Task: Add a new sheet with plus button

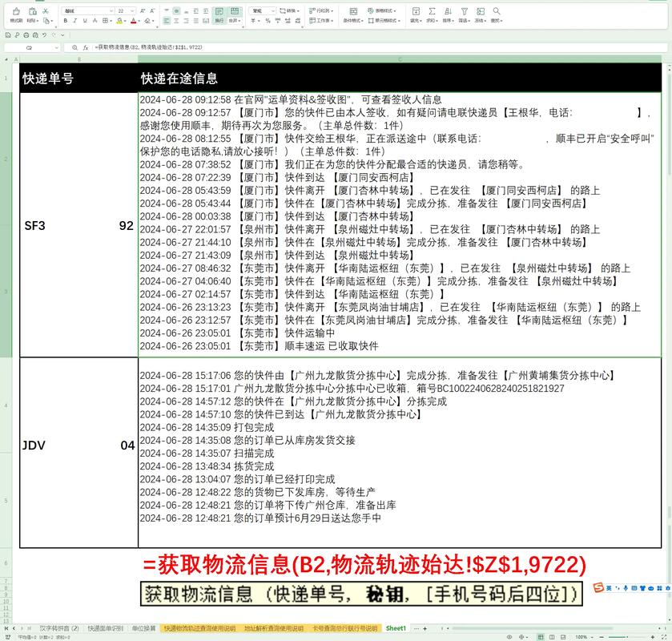Action: pyautogui.click(x=425, y=628)
